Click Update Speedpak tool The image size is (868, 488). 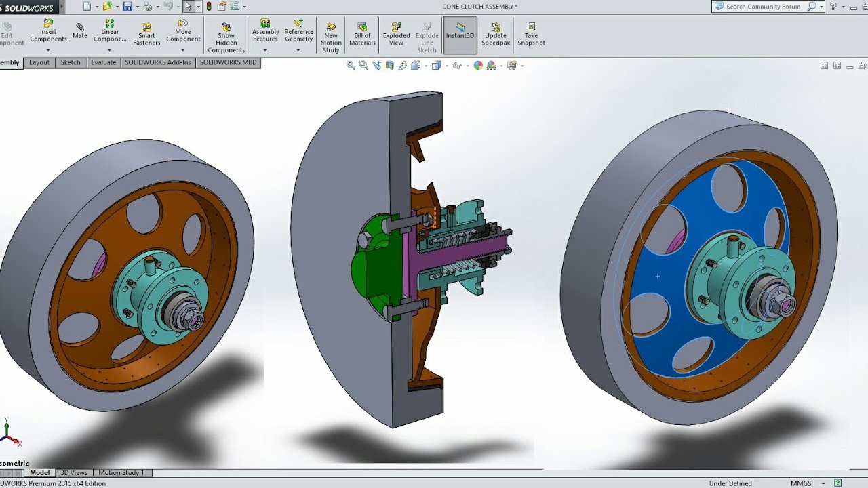coord(496,34)
